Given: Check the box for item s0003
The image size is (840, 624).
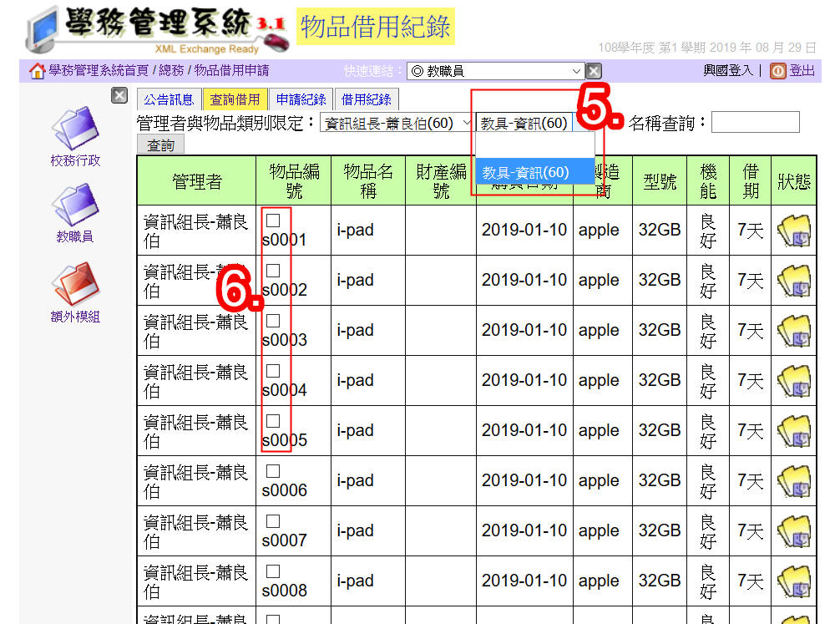Looking at the screenshot, I should coord(273,321).
